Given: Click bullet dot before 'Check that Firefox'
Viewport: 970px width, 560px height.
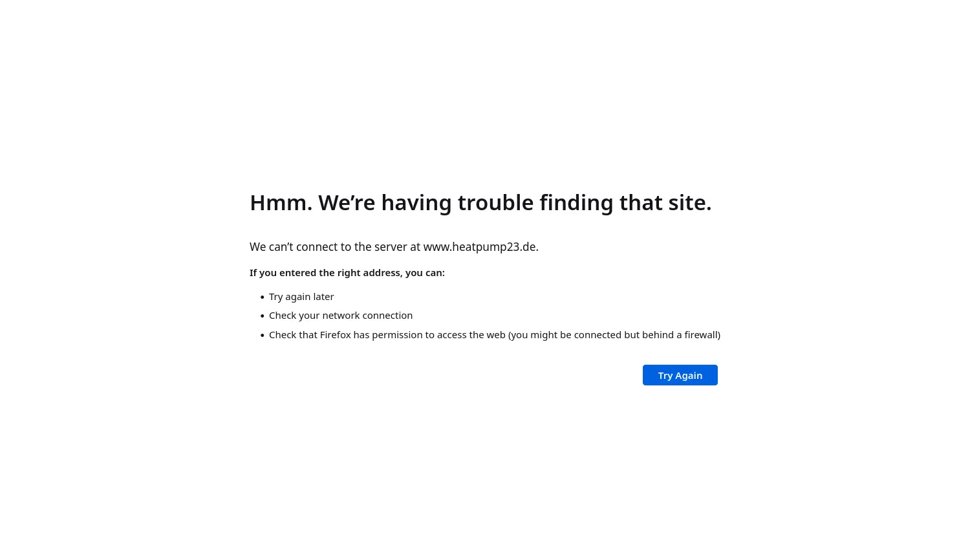Looking at the screenshot, I should [263, 336].
